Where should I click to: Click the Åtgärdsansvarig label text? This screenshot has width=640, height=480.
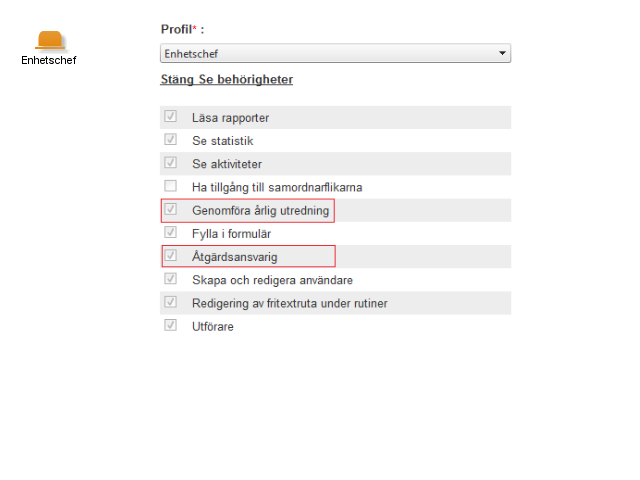coord(235,257)
